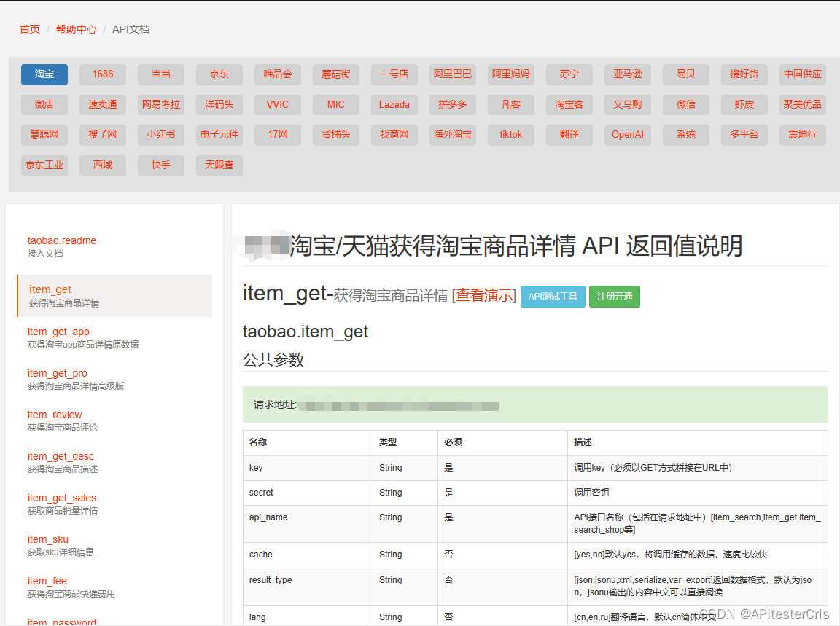This screenshot has height=626, width=840.
Task: Open the OpenAI category button
Action: point(628,135)
